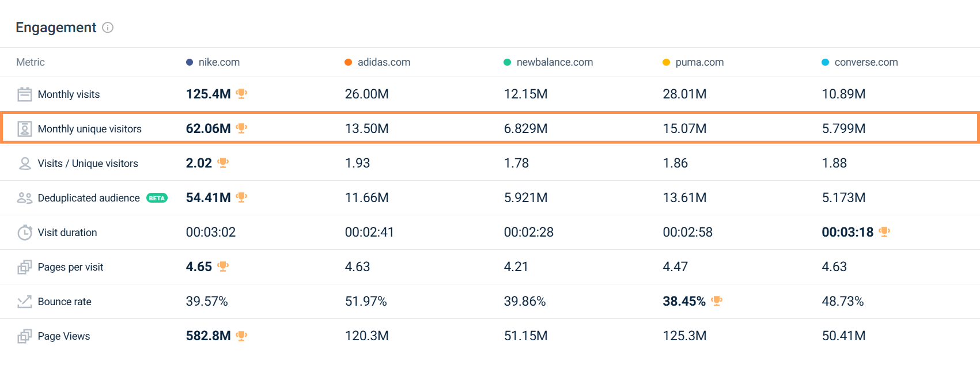Select nike.com column header

point(219,62)
